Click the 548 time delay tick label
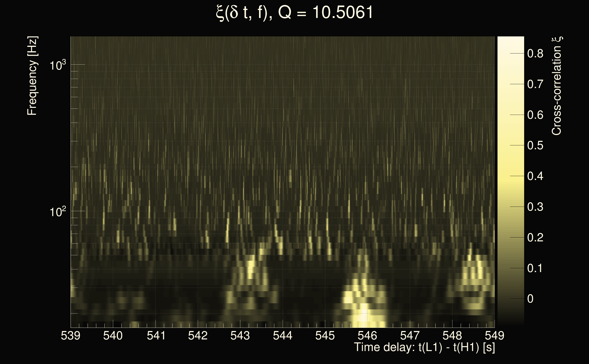Viewport: 589px width, 364px height. [452, 335]
